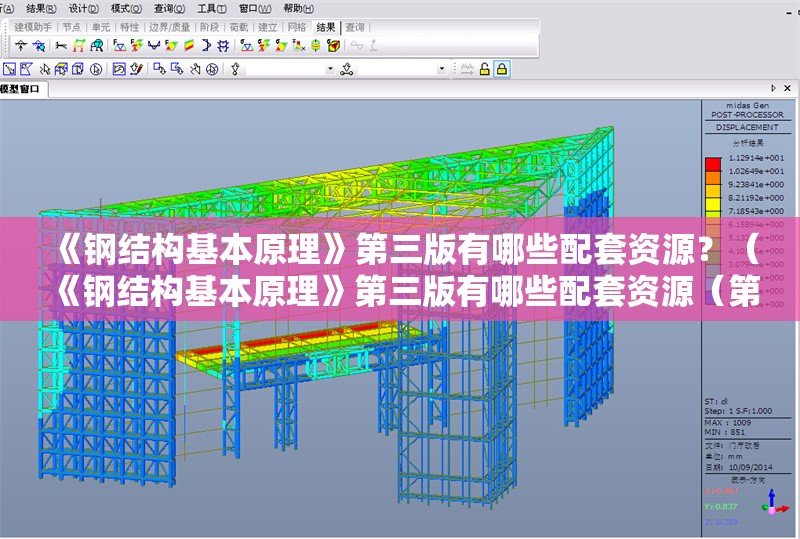
Task: Open the first toolbar combo box dropdown
Action: point(331,69)
